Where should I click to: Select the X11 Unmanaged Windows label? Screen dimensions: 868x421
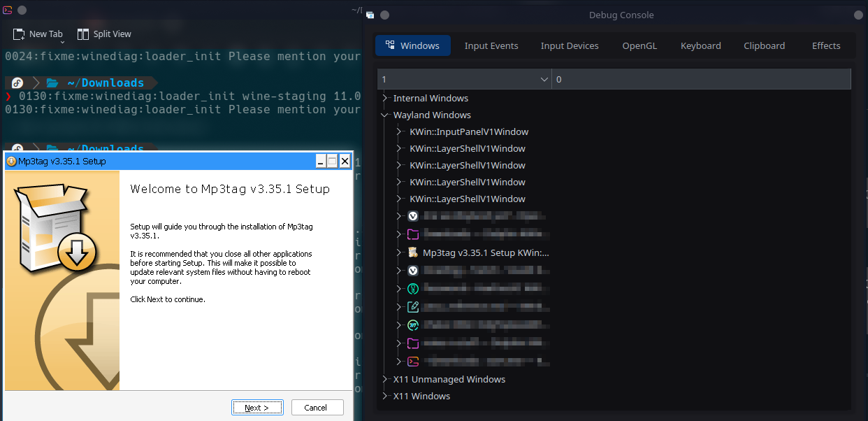point(449,379)
